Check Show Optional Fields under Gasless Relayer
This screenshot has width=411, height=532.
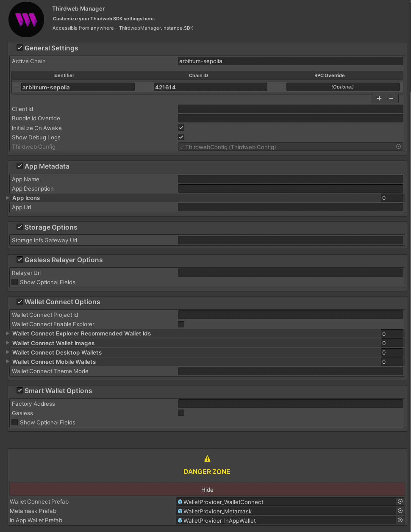coord(15,282)
